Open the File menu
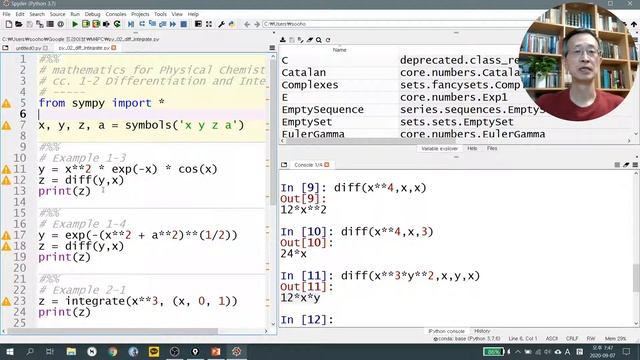Screen dimensions: 640x360 [7, 14]
